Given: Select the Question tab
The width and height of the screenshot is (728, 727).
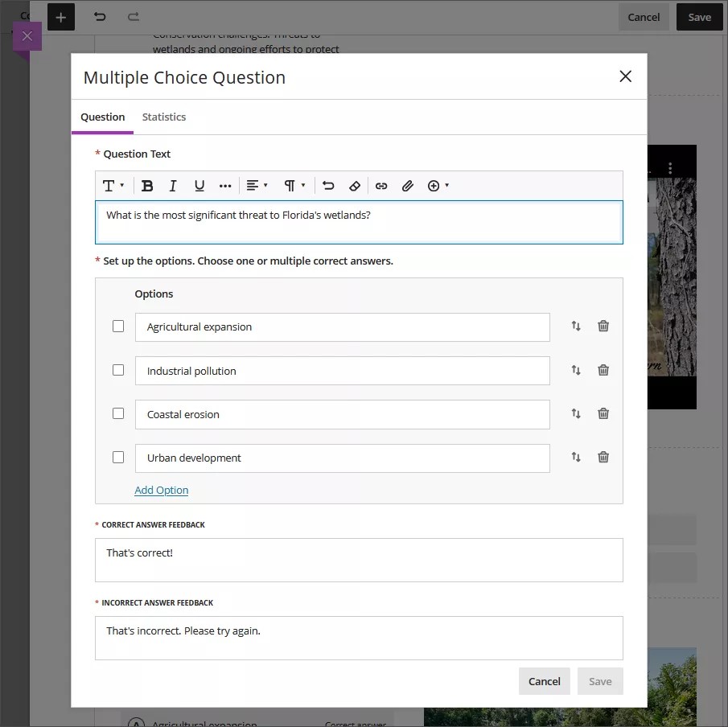Looking at the screenshot, I should 102,117.
